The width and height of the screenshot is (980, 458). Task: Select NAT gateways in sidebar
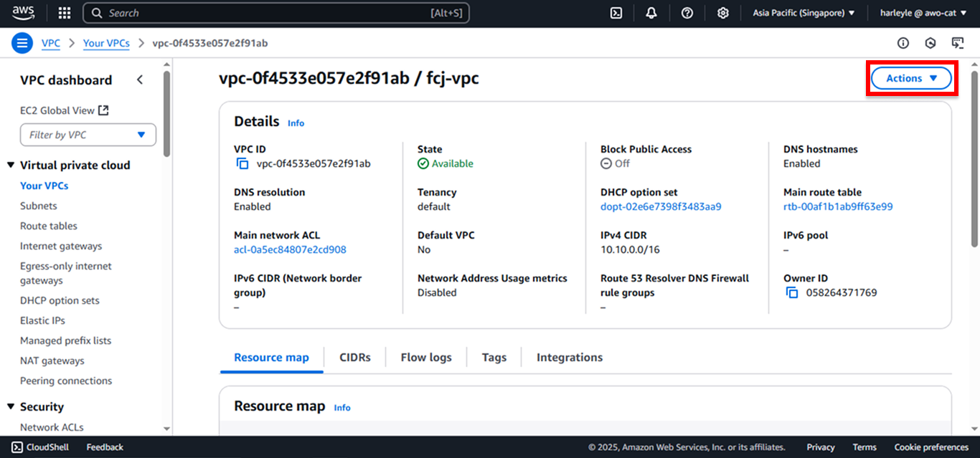click(52, 361)
